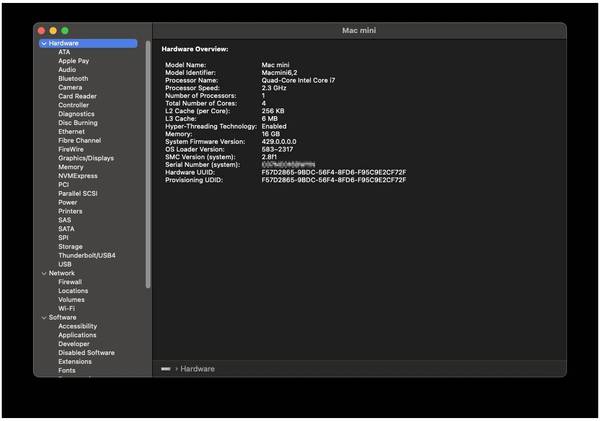Click the Hardware UUID value
This screenshot has width=600, height=421.
coord(334,172)
